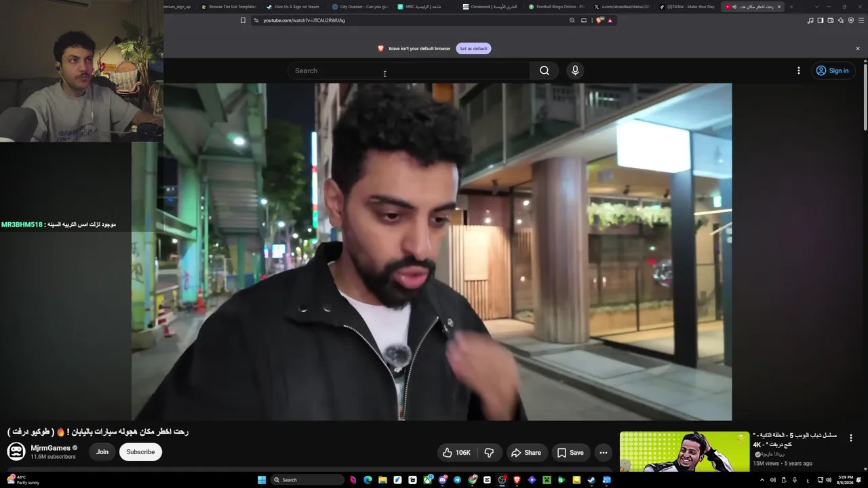This screenshot has width=868, height=488.
Task: Open the recommended video thumbnail
Action: coord(685,451)
